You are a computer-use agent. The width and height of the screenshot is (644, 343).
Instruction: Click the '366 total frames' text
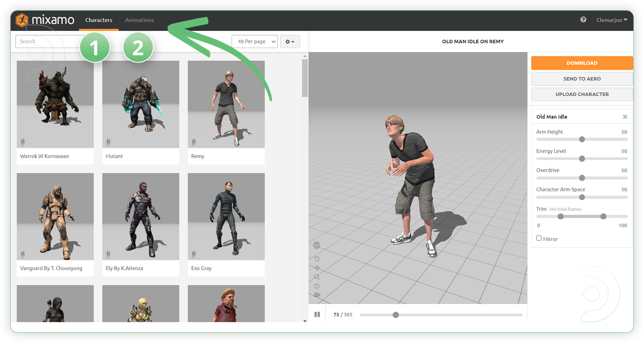click(x=565, y=209)
